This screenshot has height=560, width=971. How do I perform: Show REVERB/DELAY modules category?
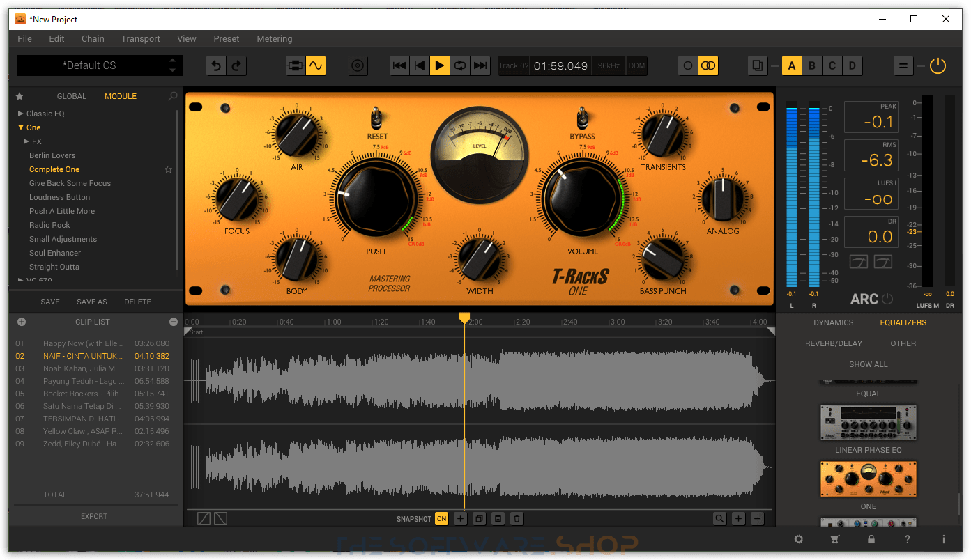834,343
